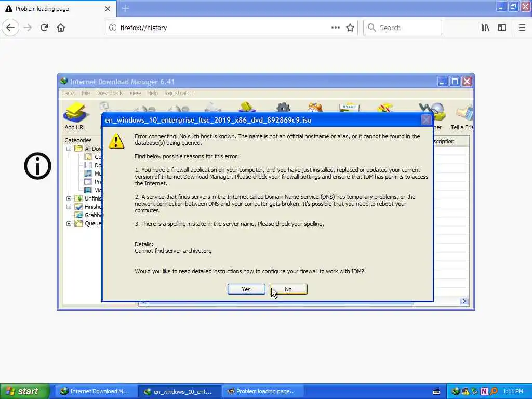Open the Help menu in IDM

(152, 93)
